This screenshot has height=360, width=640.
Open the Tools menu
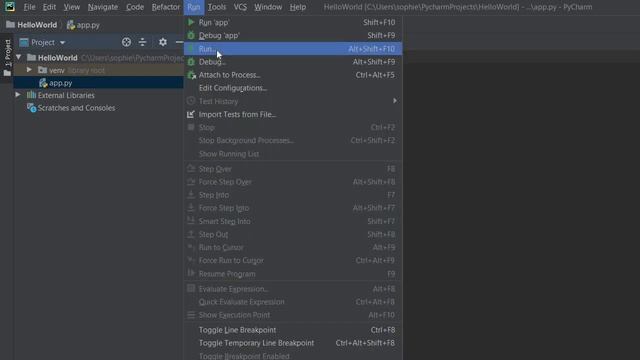pyautogui.click(x=217, y=7)
